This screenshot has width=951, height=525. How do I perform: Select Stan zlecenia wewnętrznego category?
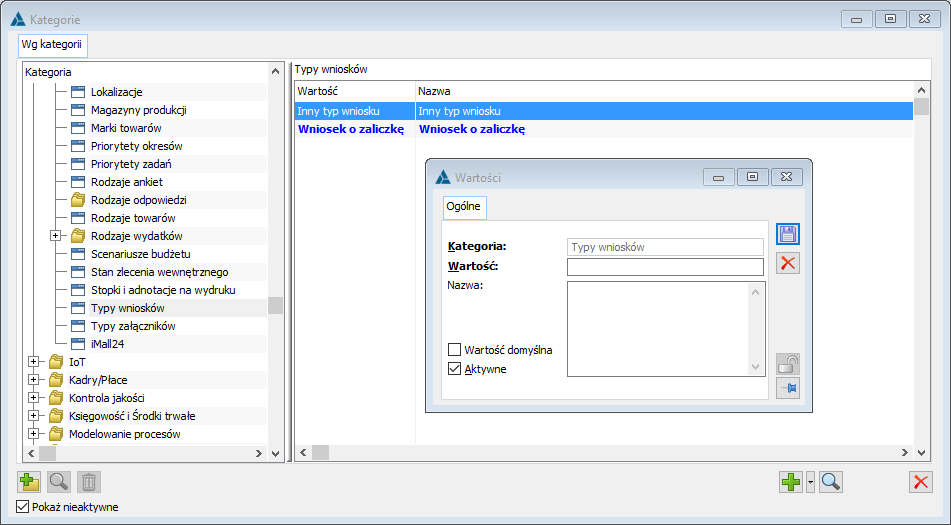pos(160,272)
